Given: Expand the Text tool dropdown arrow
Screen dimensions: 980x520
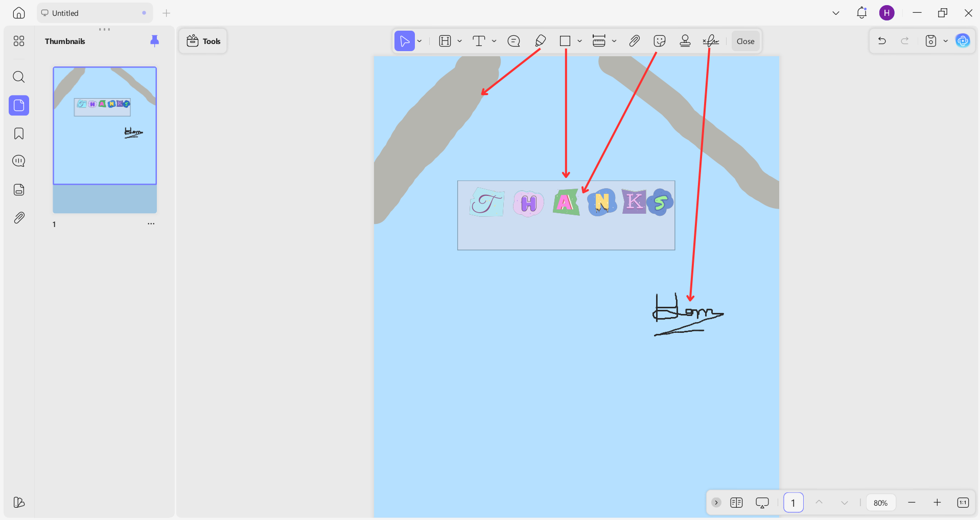Looking at the screenshot, I should click(x=494, y=41).
